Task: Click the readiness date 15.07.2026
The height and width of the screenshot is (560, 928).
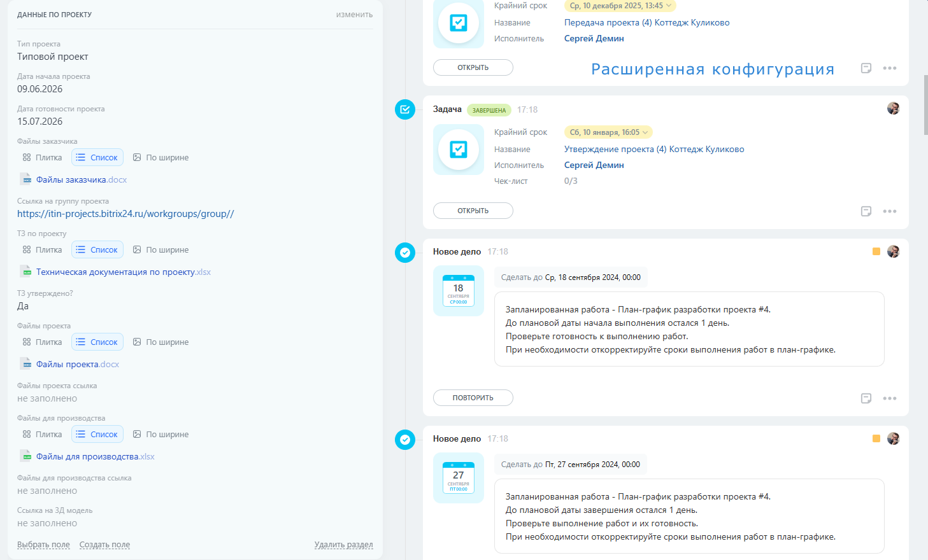Action: click(x=40, y=122)
